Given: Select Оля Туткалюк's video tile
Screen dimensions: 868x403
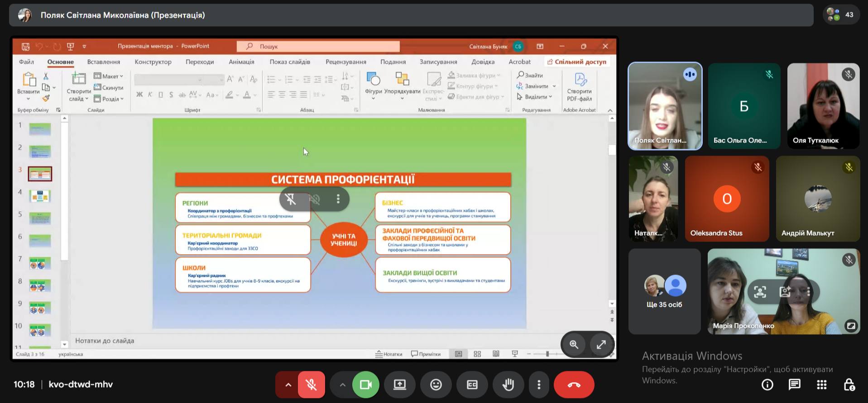Looking at the screenshot, I should [823, 106].
